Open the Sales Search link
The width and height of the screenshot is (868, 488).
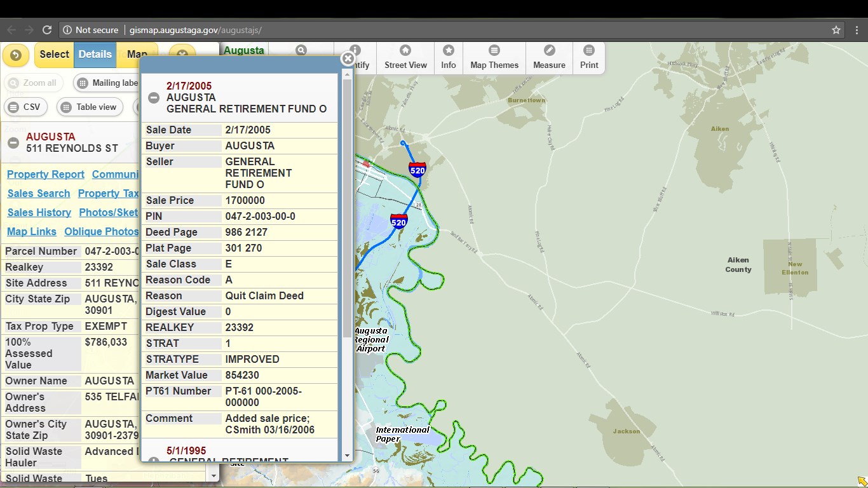point(39,193)
